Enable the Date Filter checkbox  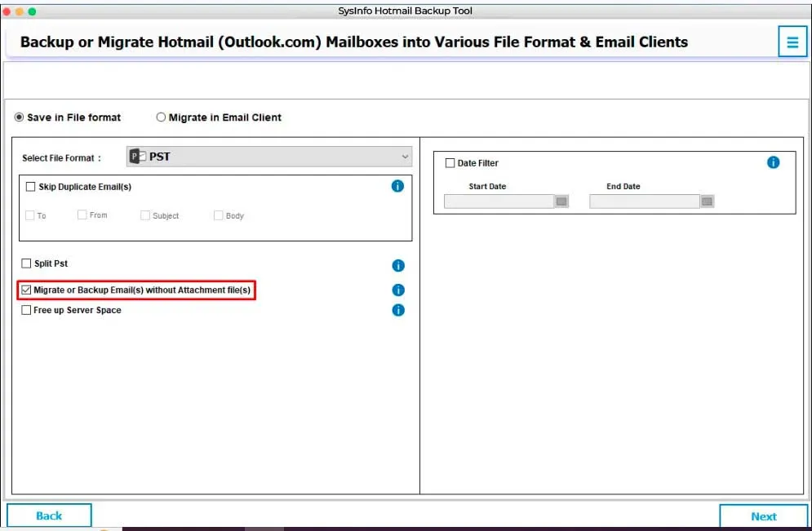(x=450, y=163)
